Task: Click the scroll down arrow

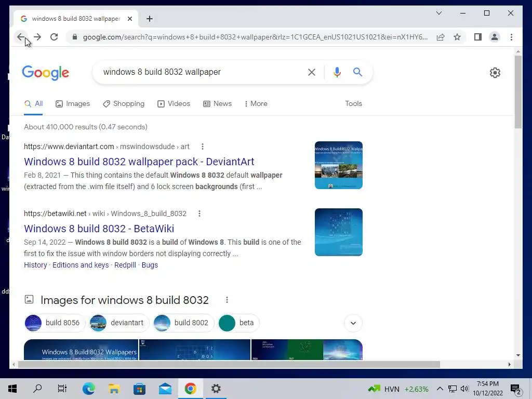Action: 518,355
